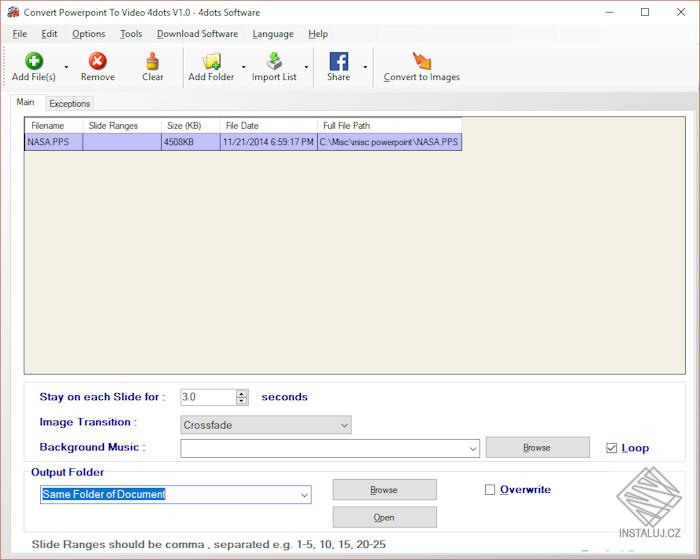Click the Facebook Share icon

tap(339, 61)
